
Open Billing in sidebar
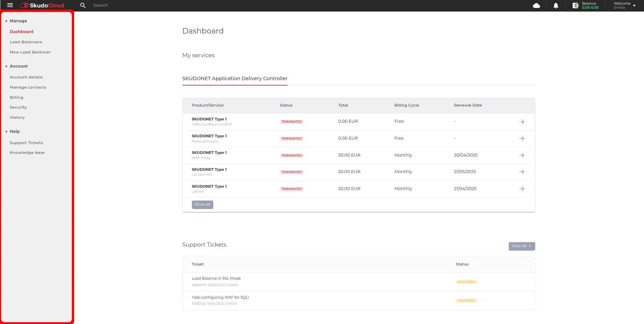click(x=17, y=97)
